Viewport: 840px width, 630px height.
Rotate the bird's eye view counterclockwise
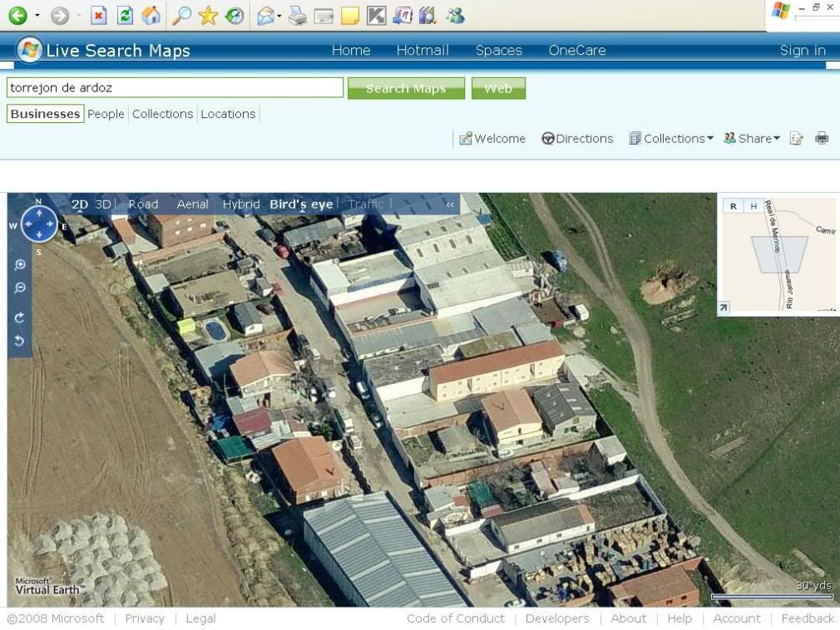20,341
